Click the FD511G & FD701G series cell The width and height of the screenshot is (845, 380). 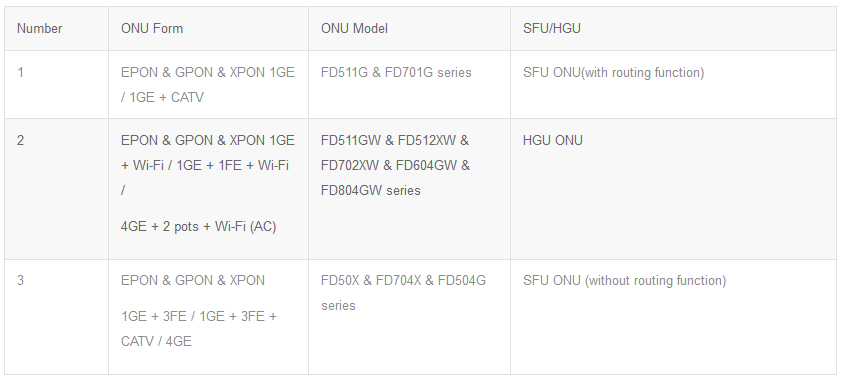[409, 85]
